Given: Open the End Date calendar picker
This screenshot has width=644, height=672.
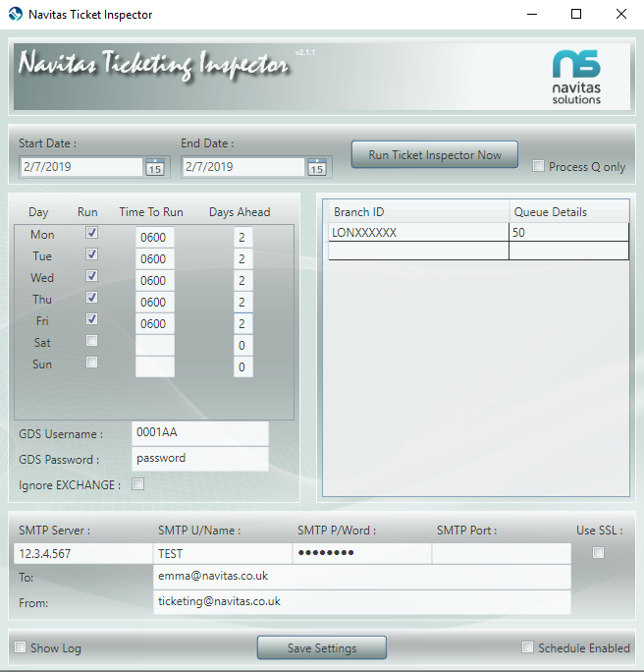Looking at the screenshot, I should click(317, 167).
